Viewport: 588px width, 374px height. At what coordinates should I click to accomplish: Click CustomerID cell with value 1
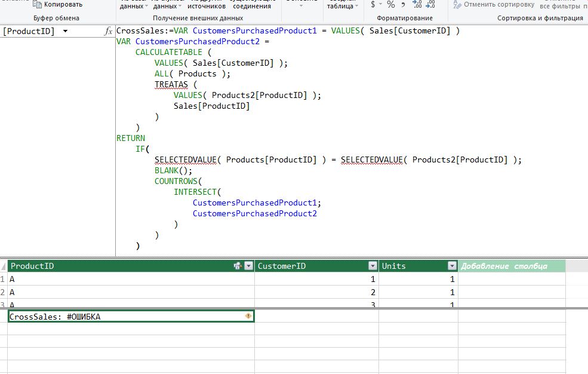point(316,279)
